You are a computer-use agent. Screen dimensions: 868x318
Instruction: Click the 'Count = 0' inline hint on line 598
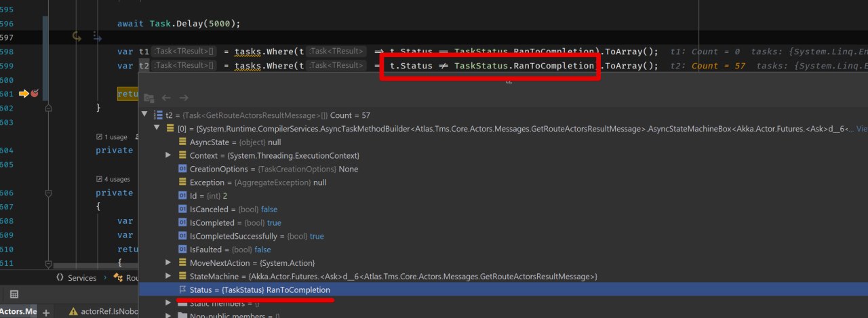point(715,52)
